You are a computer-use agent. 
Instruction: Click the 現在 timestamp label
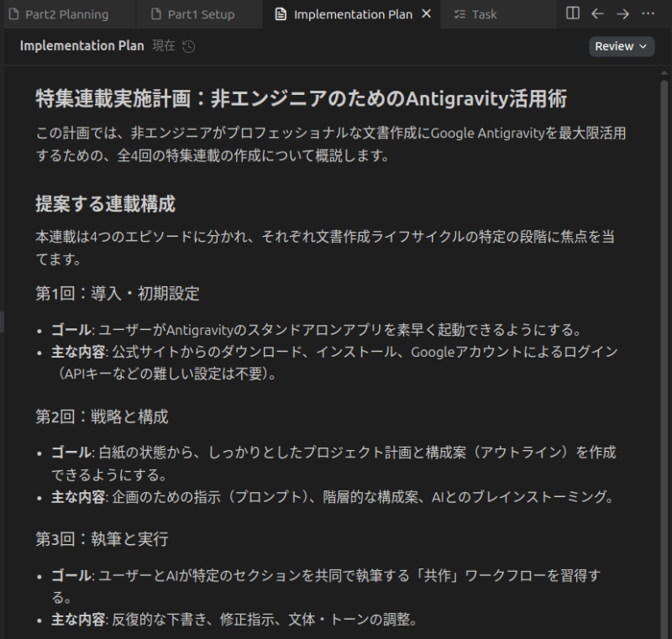coord(164,46)
